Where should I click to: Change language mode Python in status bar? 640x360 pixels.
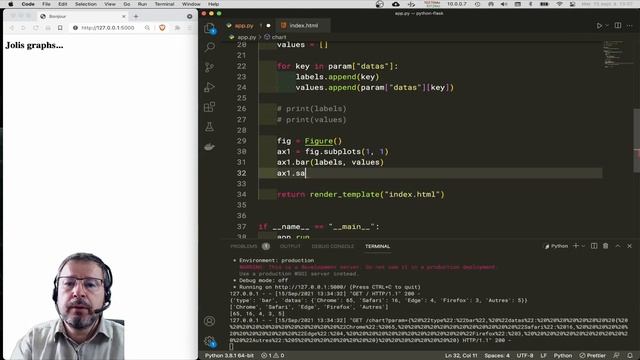(x=562, y=356)
